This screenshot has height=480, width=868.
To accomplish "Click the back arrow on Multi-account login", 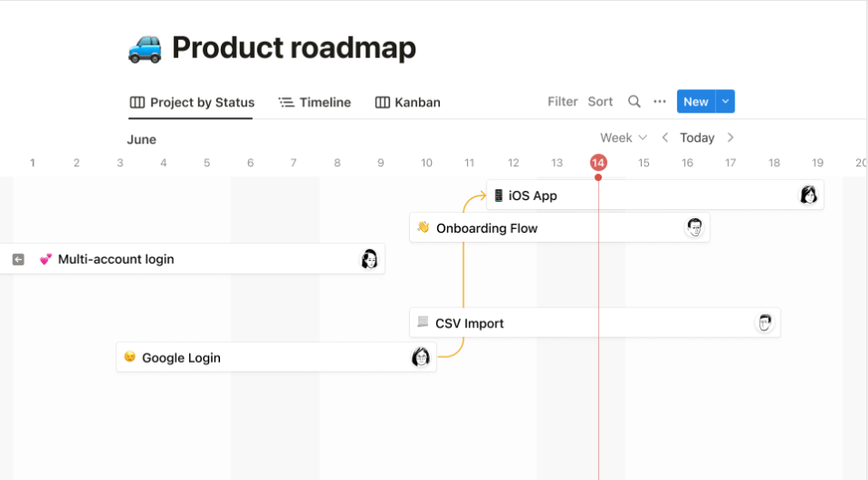I will point(18,259).
